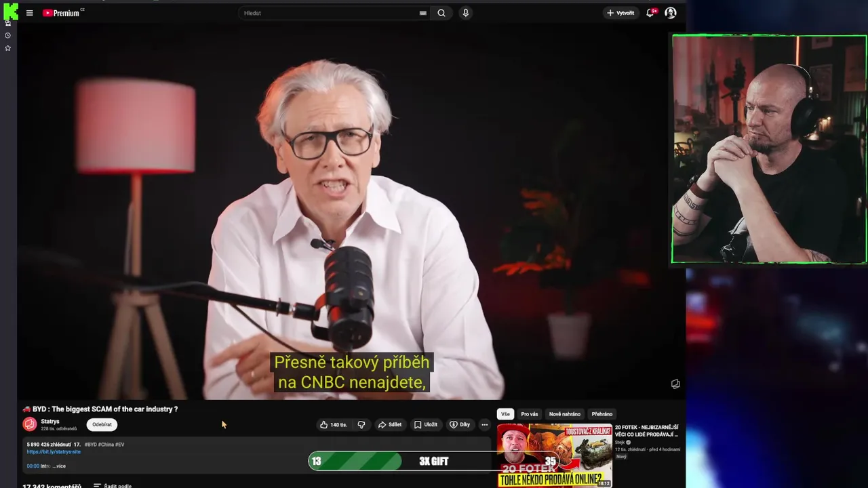The height and width of the screenshot is (488, 868).
Task: Open the history clock icon in sidebar
Action: point(8,35)
